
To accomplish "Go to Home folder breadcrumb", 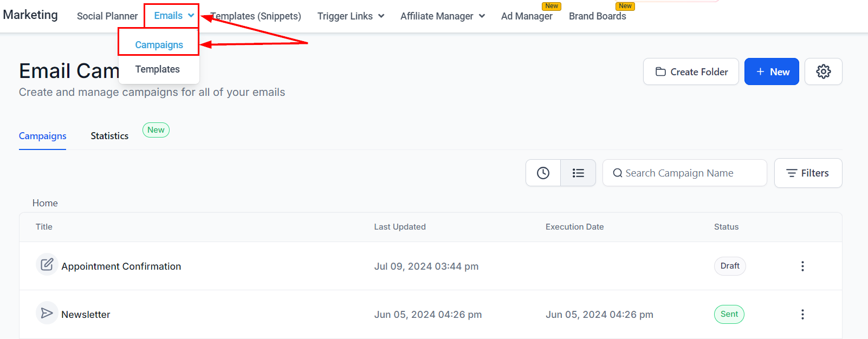I will click(x=45, y=203).
